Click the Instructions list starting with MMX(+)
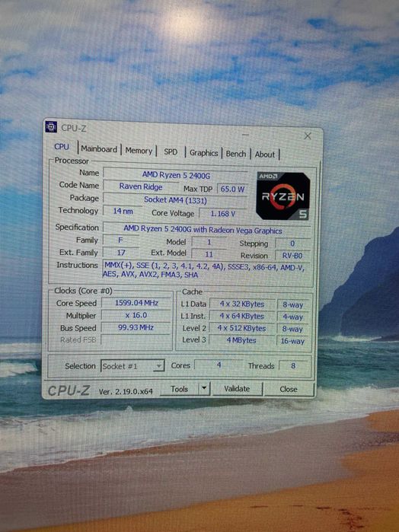This screenshot has width=399, height=532. point(206,270)
